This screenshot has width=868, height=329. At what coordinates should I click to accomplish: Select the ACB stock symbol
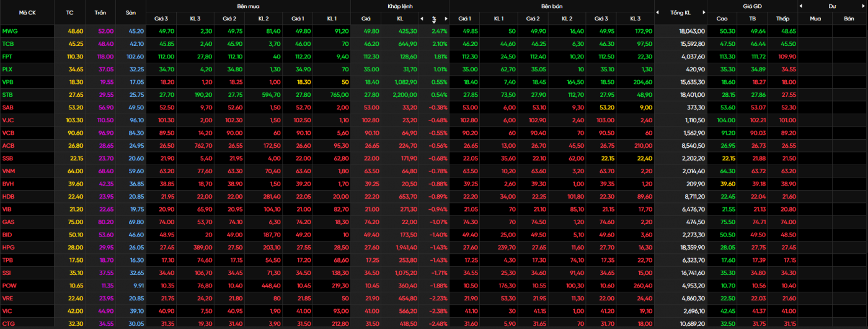point(8,146)
